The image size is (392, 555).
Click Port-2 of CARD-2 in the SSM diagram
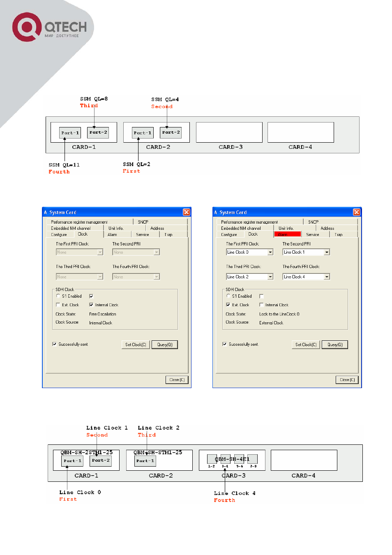pos(171,132)
